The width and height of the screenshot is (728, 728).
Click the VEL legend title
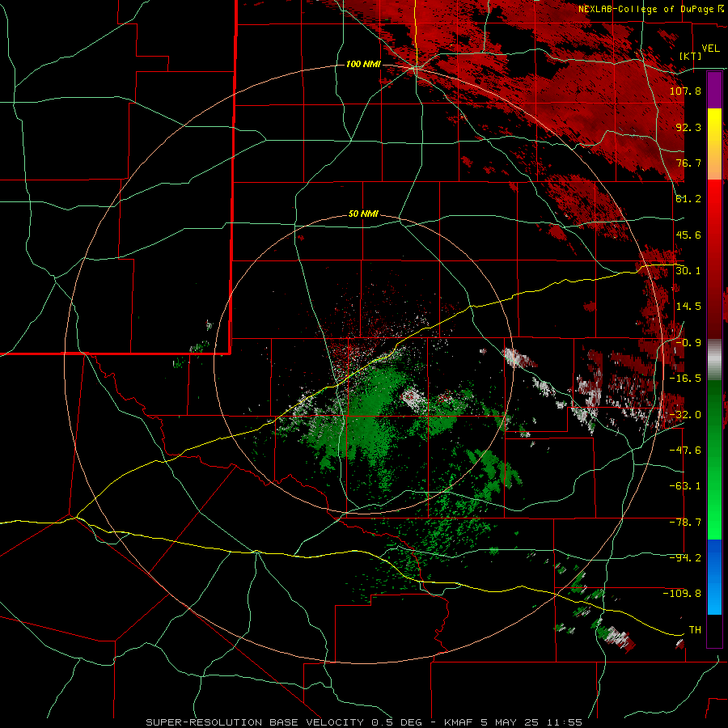point(710,49)
